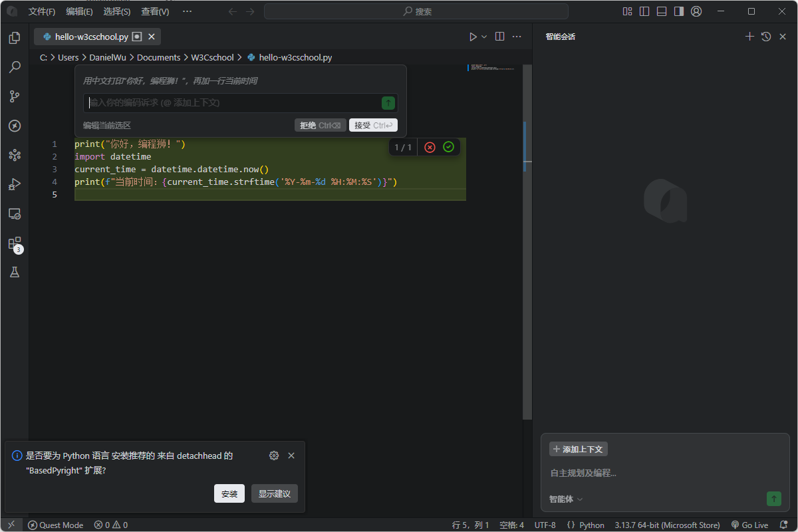Toggle the secondary side bar
Image resolution: width=798 pixels, height=532 pixels.
[x=679, y=11]
